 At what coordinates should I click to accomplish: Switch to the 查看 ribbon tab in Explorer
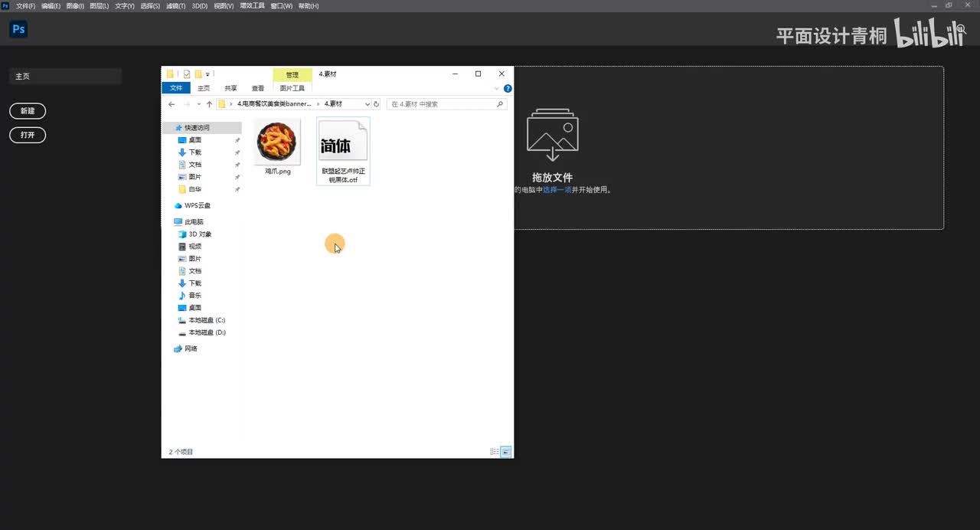click(258, 88)
